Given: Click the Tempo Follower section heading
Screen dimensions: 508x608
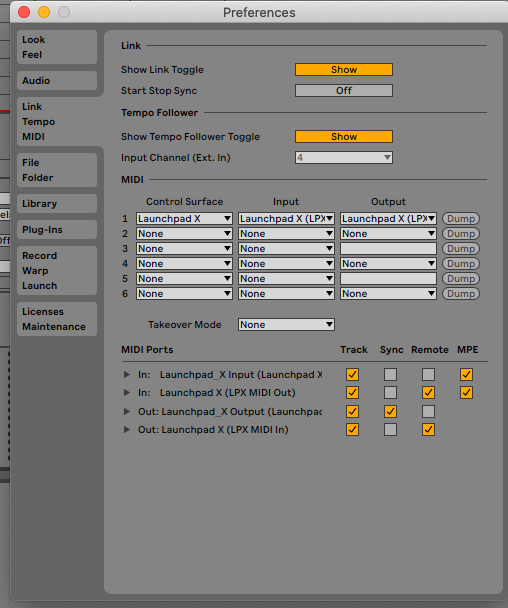Looking at the screenshot, I should click(x=159, y=113).
